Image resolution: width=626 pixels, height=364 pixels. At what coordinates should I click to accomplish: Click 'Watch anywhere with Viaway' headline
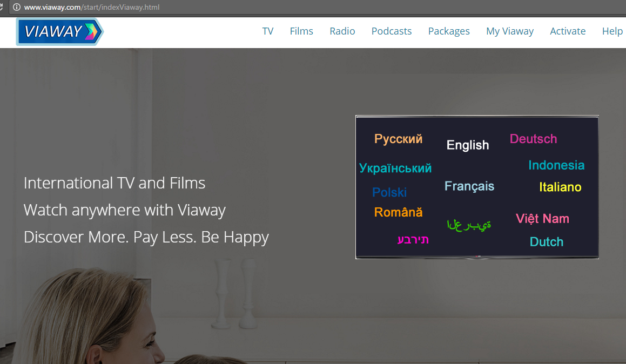pos(125,210)
